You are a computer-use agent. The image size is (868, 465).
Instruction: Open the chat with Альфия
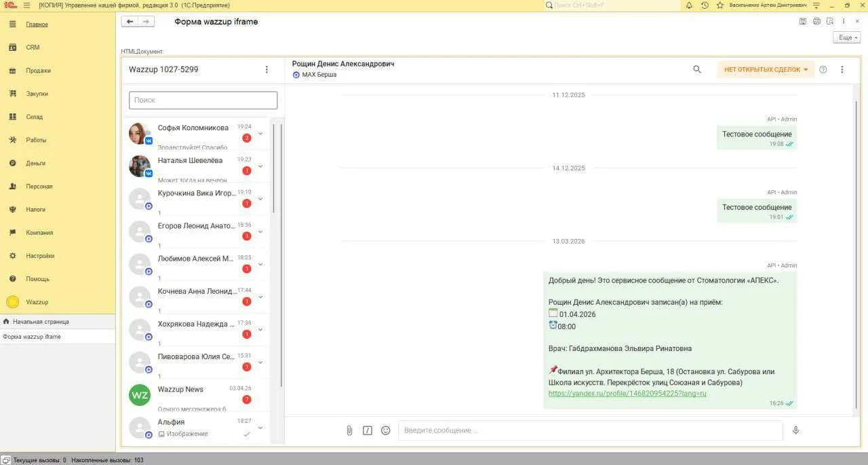(197, 428)
